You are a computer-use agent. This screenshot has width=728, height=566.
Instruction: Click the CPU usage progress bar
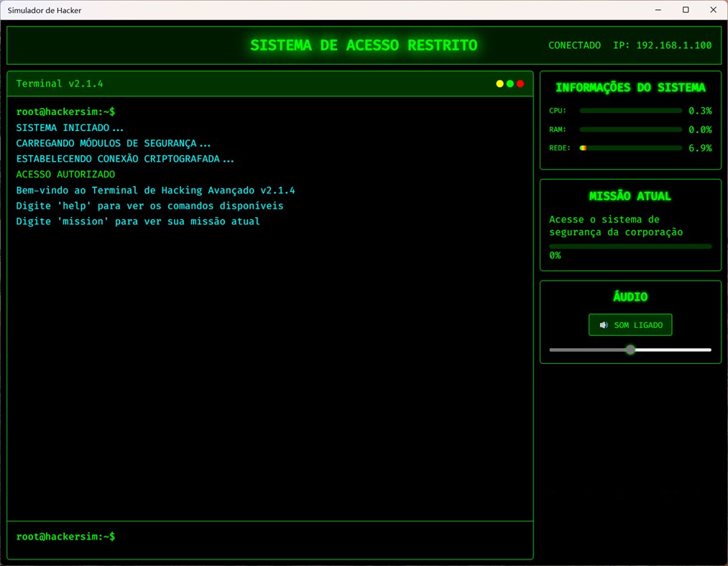pyautogui.click(x=630, y=110)
